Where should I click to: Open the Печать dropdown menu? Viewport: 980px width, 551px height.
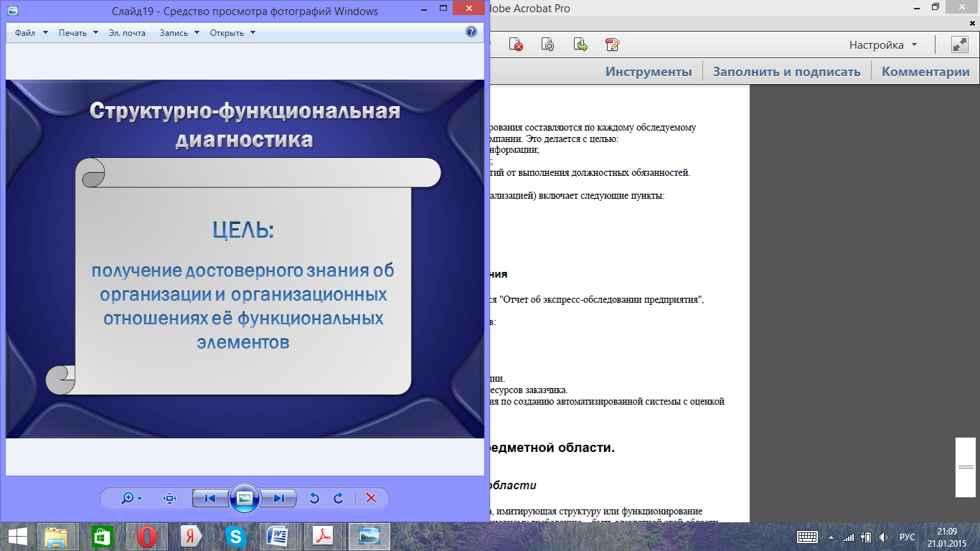78,32
